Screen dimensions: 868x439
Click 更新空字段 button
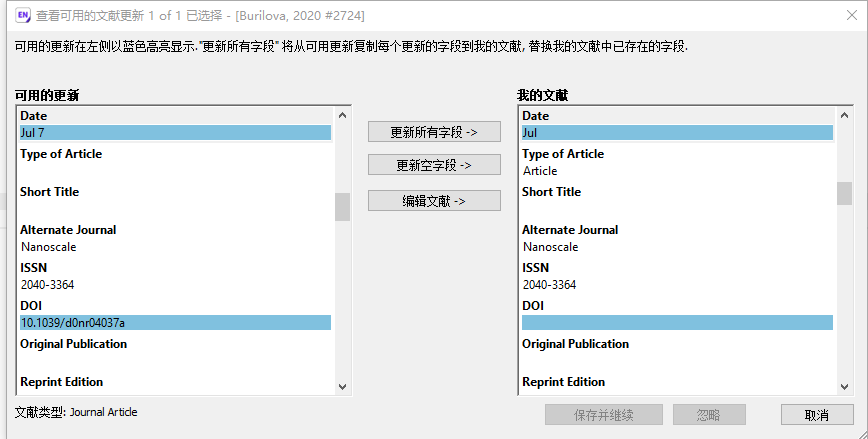point(434,165)
